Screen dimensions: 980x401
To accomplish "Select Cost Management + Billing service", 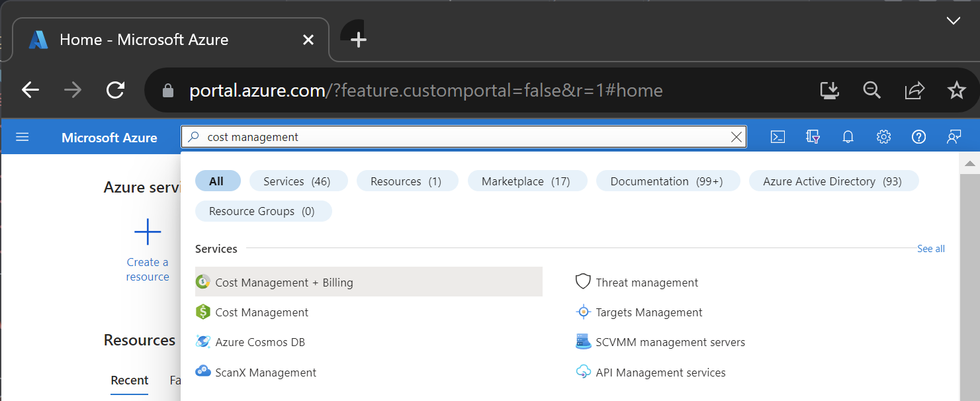I will point(284,283).
